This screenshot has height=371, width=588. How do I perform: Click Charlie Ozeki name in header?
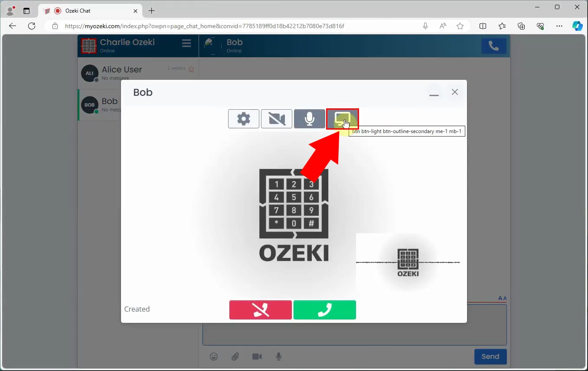127,42
